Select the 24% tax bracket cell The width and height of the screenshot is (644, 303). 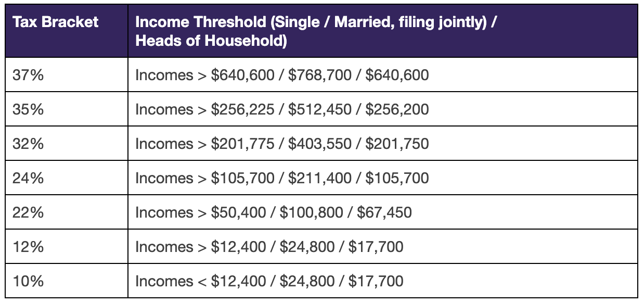click(x=28, y=178)
